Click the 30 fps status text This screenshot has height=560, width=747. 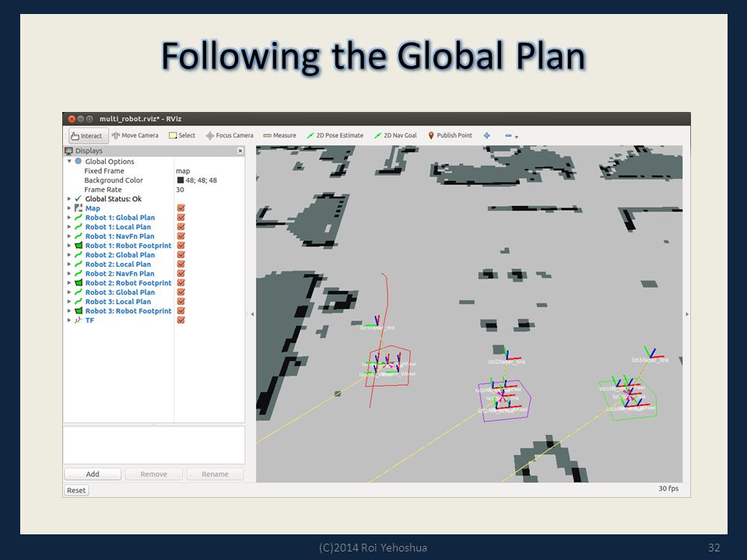tap(668, 488)
